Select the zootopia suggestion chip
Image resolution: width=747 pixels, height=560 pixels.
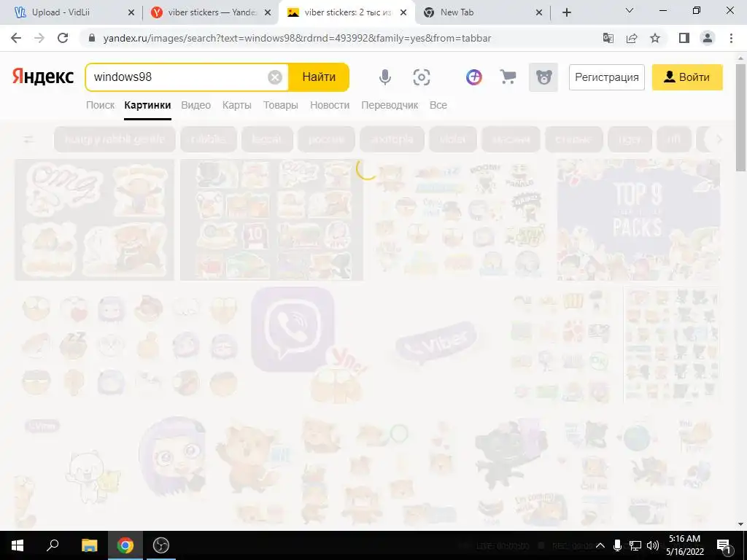(x=392, y=139)
